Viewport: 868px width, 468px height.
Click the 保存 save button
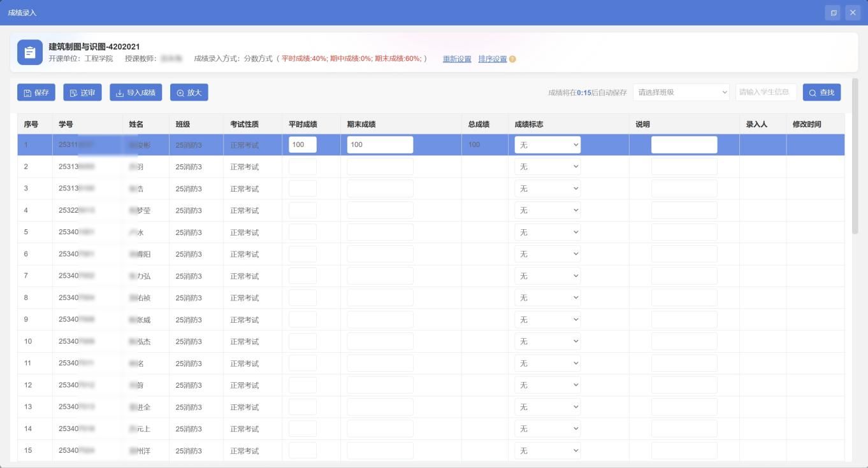tap(36, 92)
